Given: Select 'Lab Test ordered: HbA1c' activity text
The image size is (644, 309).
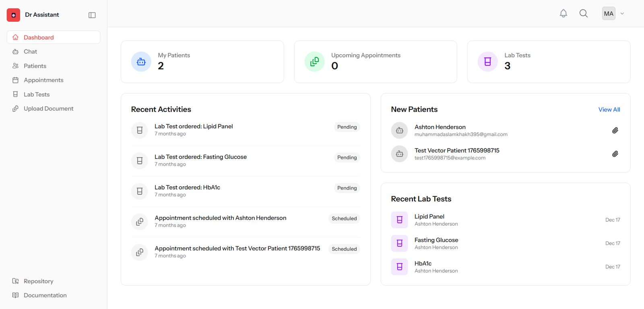Looking at the screenshot, I should click(x=187, y=187).
